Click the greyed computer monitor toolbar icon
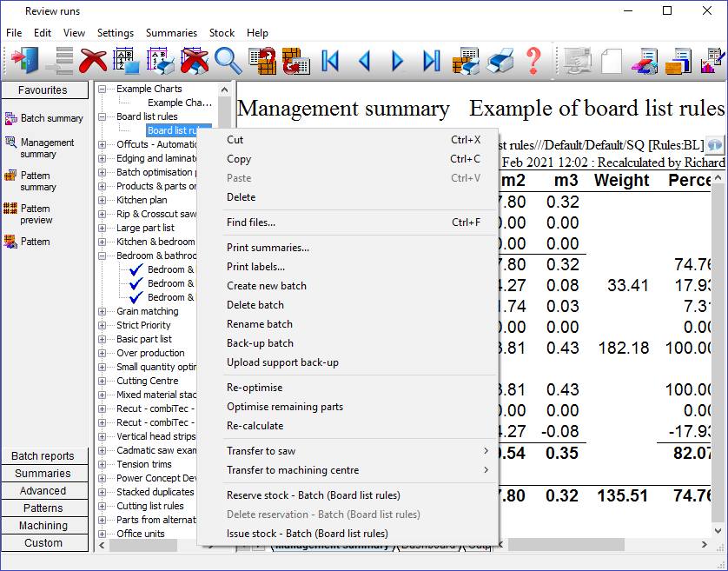This screenshot has height=571, width=728. click(577, 60)
